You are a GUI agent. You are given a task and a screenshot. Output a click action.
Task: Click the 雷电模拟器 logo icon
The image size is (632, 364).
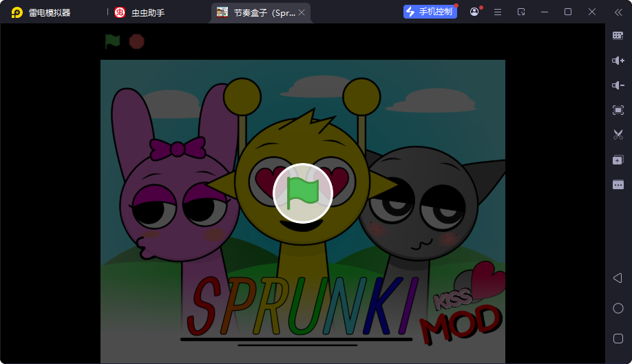coord(17,12)
